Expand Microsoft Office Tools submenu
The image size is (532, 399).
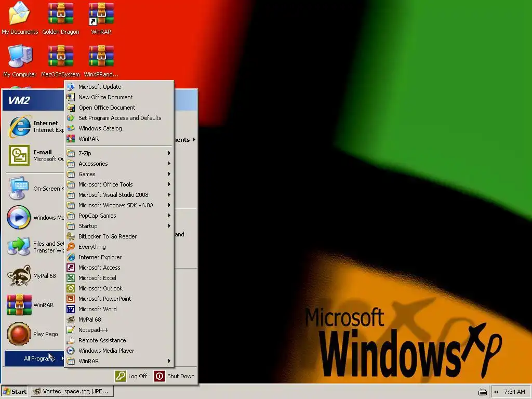pos(119,184)
